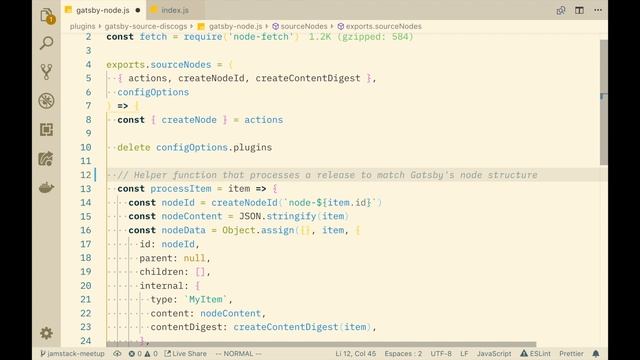Screen dimensions: 640x360
Task: Click the Prettier status item
Action: [x=571, y=353]
